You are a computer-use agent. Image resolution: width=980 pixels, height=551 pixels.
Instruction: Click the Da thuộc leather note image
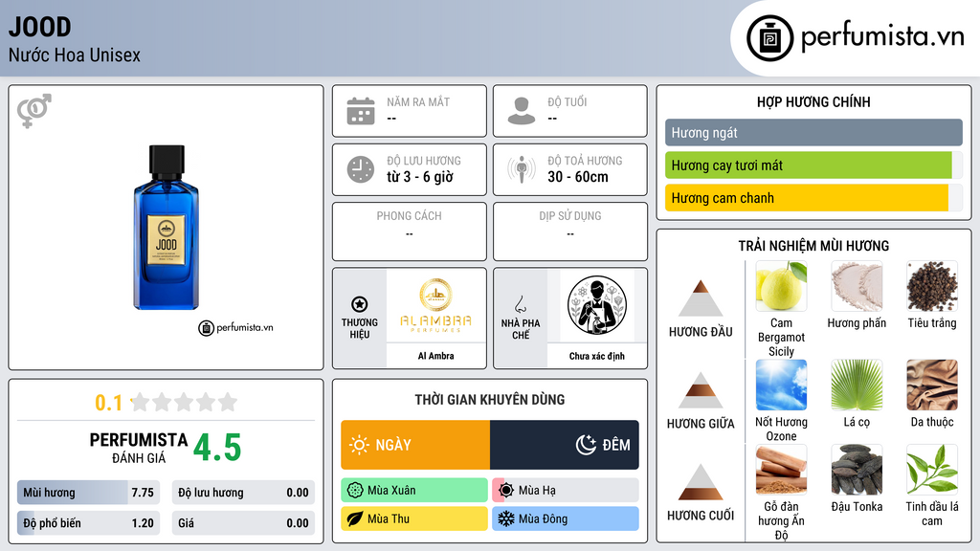coord(932,385)
